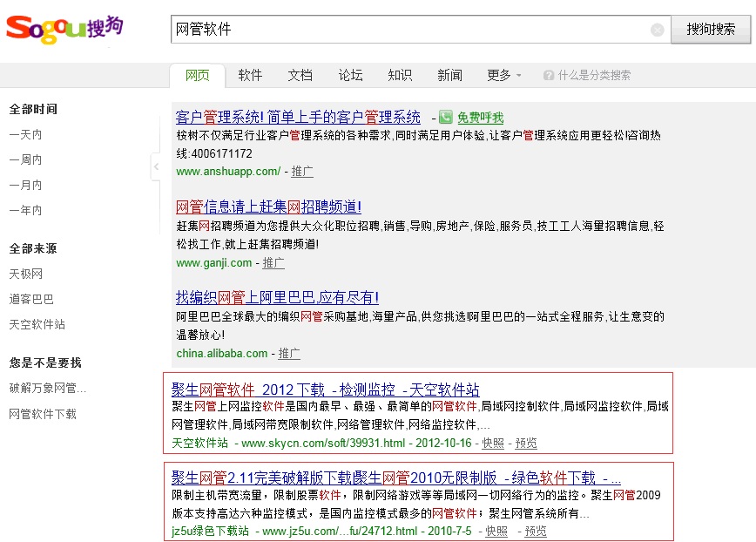756x542 pixels.
Task: Open the 什么是分类搜索 help link
Action: pos(594,75)
